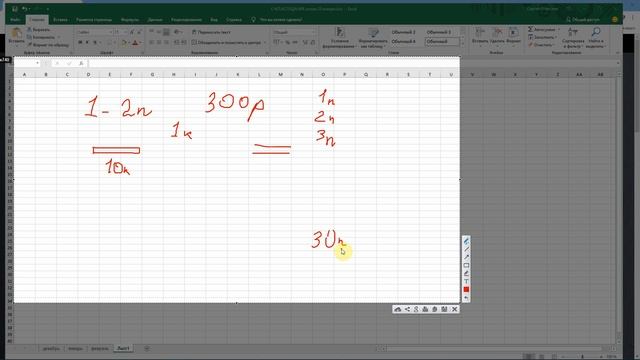640x360 pixels.
Task: Open the Файл tab
Action: pyautogui.click(x=16, y=20)
